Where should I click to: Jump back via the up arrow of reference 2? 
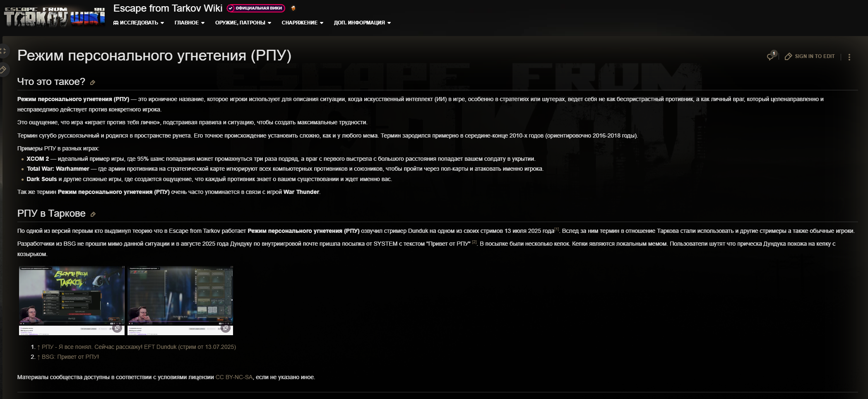click(x=38, y=357)
